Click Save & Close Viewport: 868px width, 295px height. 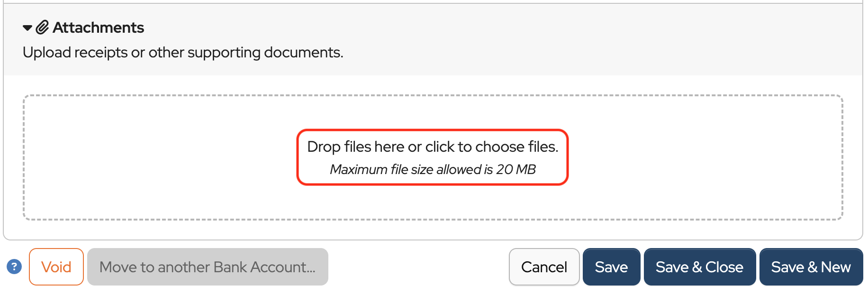[x=699, y=267]
